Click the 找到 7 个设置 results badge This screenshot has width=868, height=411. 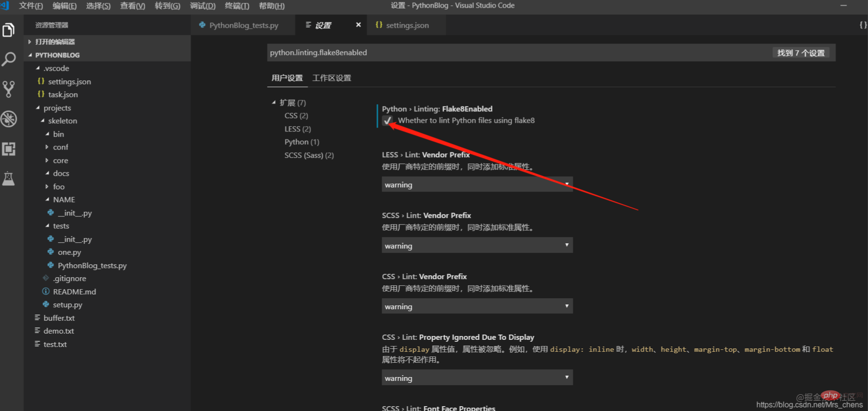pos(801,53)
